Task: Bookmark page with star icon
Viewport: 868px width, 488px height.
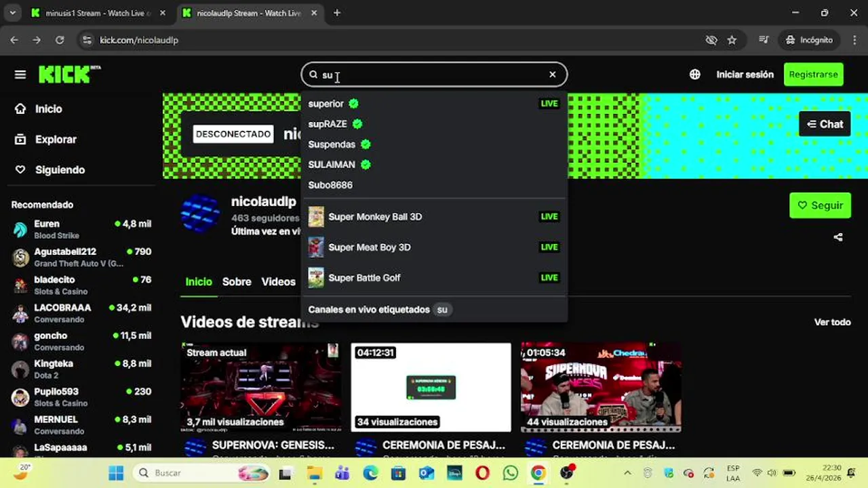Action: (732, 40)
